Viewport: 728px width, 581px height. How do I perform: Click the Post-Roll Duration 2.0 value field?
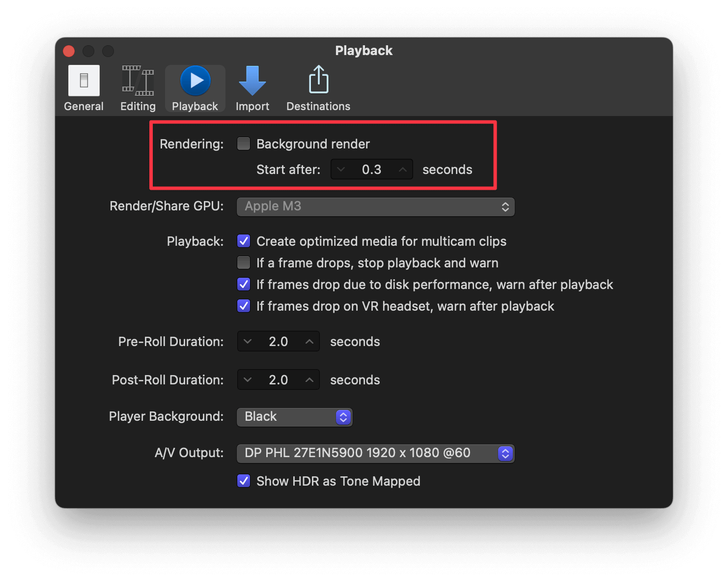(279, 380)
